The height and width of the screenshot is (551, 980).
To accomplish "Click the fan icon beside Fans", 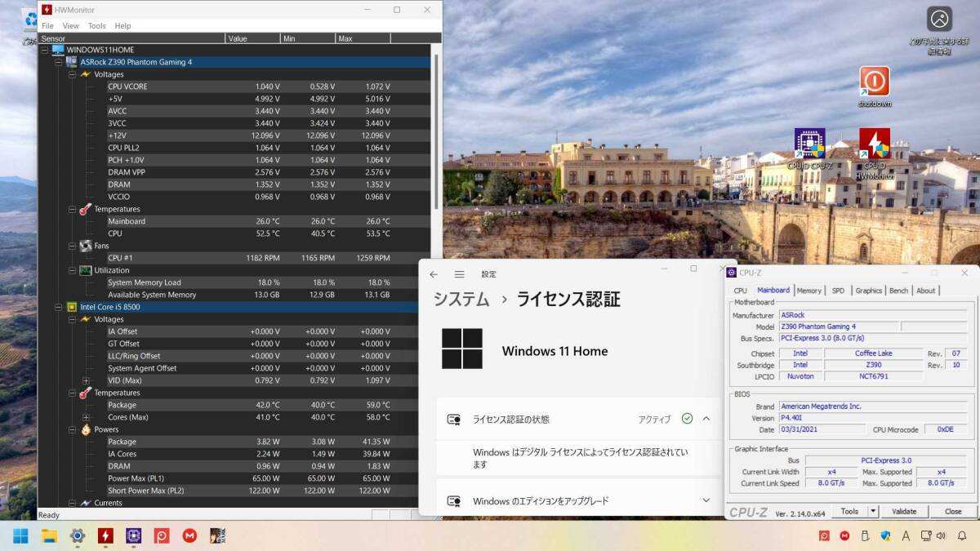I will pos(86,246).
